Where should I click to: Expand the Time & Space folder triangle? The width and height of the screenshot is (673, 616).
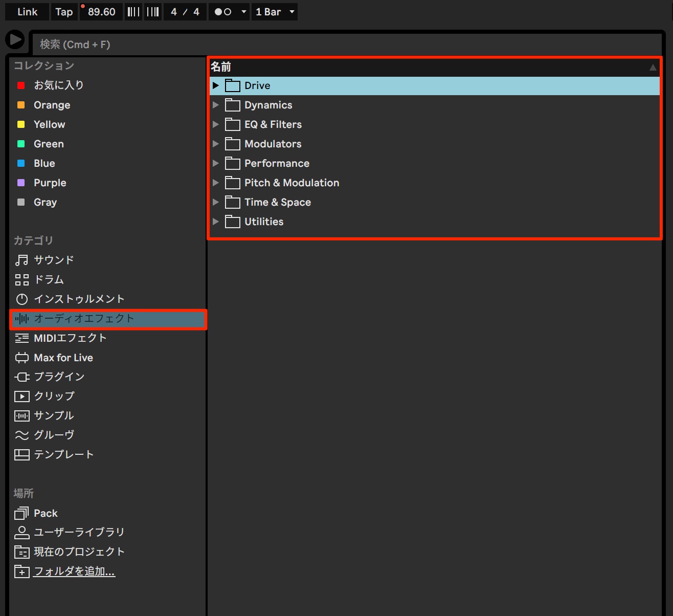point(216,202)
